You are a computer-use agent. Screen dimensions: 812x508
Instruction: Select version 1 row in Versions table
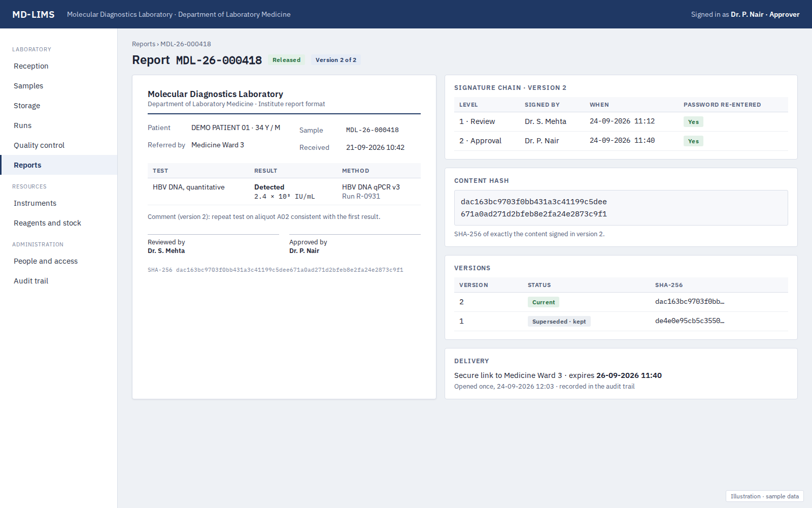tap(621, 321)
